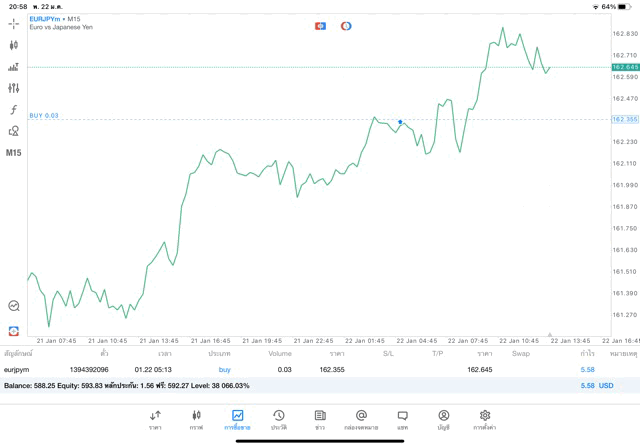Open the drawing objects shapes icon

[x=13, y=131]
